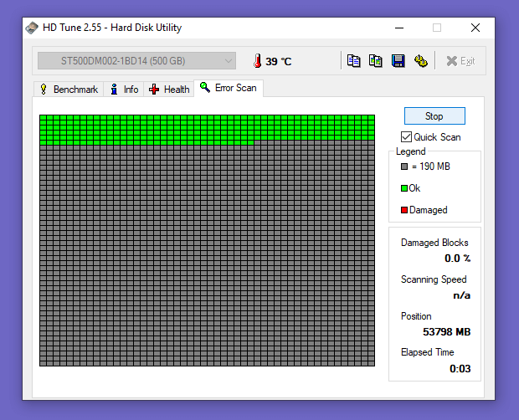The height and width of the screenshot is (420, 519).
Task: Close the HD Tune window
Action: point(475,28)
